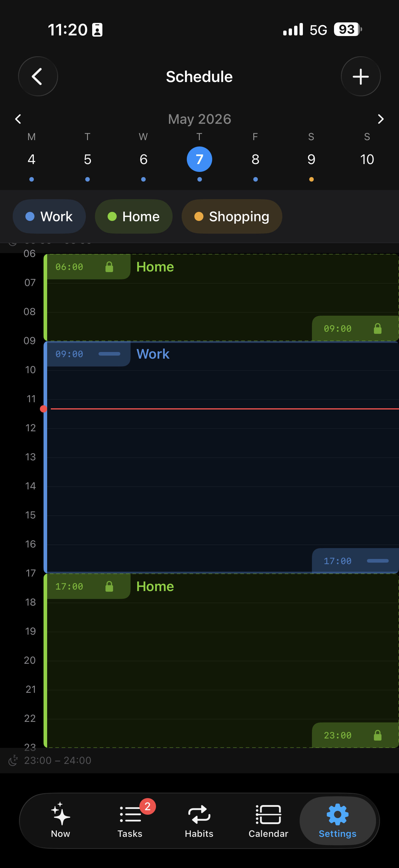Open the Habits tab

(x=199, y=820)
